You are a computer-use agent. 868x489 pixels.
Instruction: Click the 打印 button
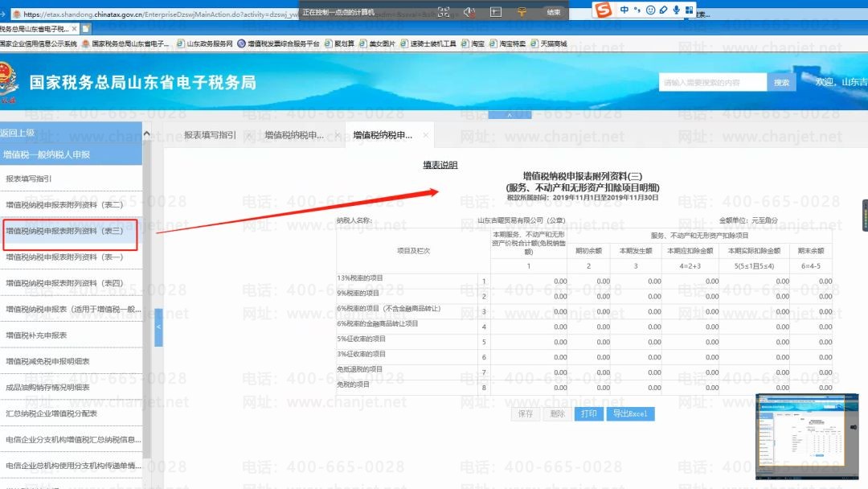pos(589,413)
